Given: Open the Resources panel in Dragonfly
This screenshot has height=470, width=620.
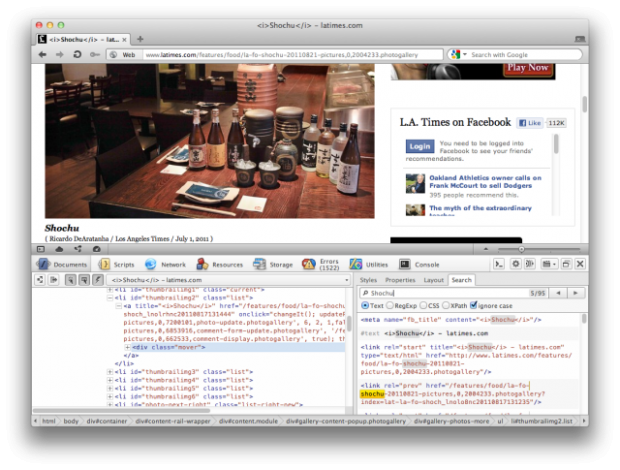Looking at the screenshot, I should click(x=219, y=264).
